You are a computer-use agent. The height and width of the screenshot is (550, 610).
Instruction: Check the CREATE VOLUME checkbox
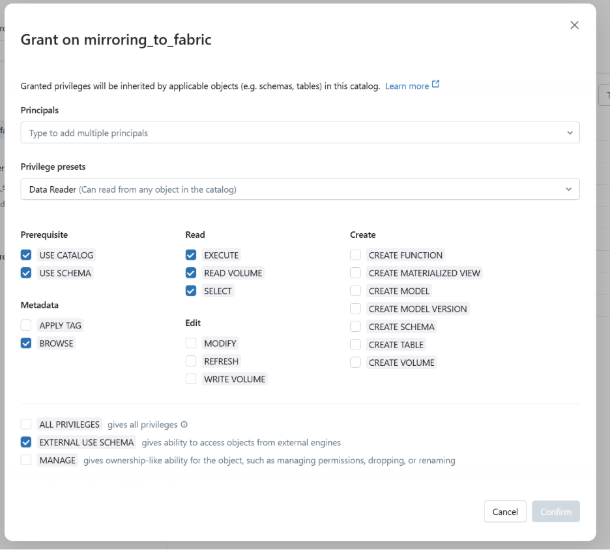[356, 363]
